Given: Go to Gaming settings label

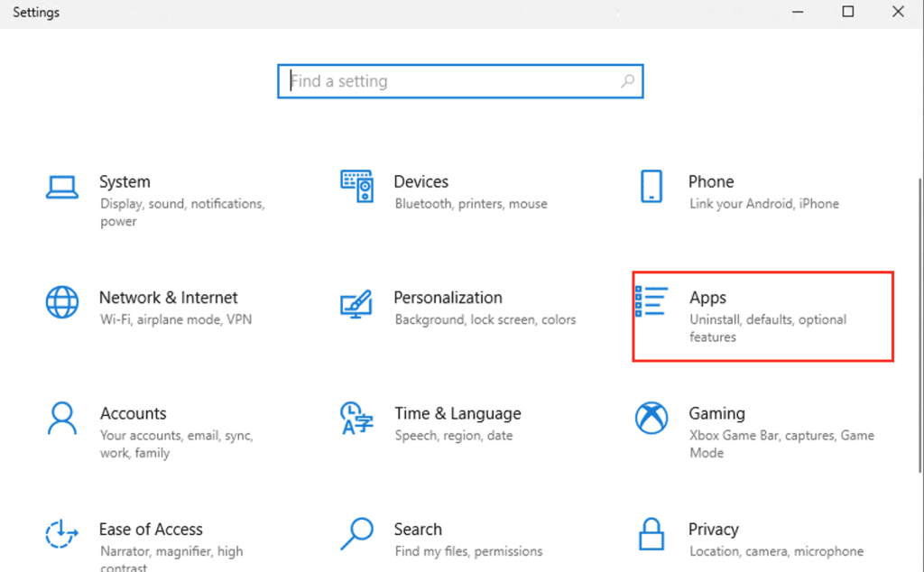Looking at the screenshot, I should tap(716, 413).
